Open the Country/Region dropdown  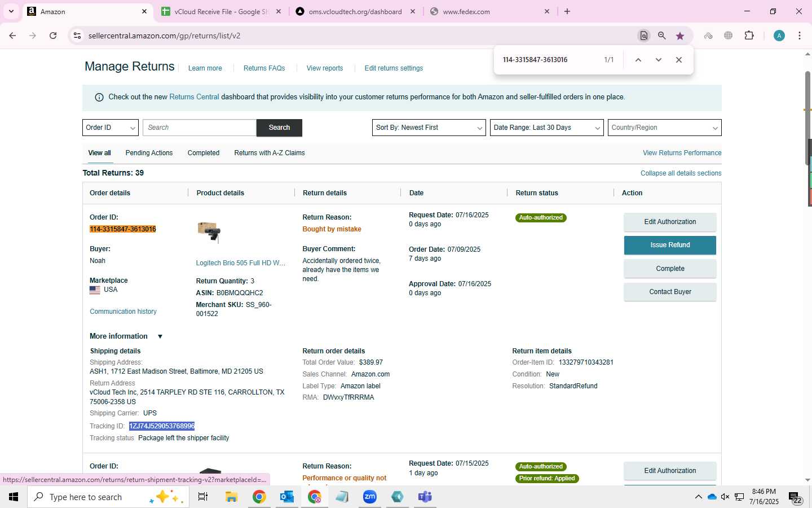(x=664, y=128)
